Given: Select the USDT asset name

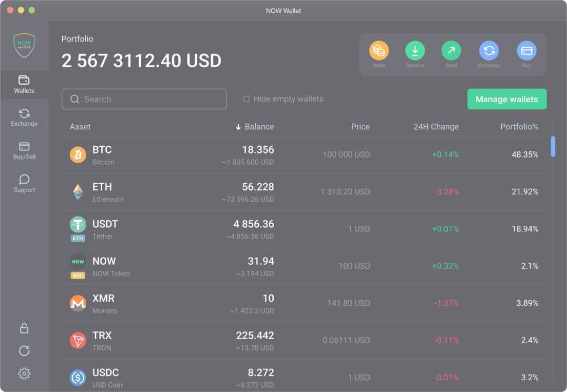Looking at the screenshot, I should (x=105, y=224).
